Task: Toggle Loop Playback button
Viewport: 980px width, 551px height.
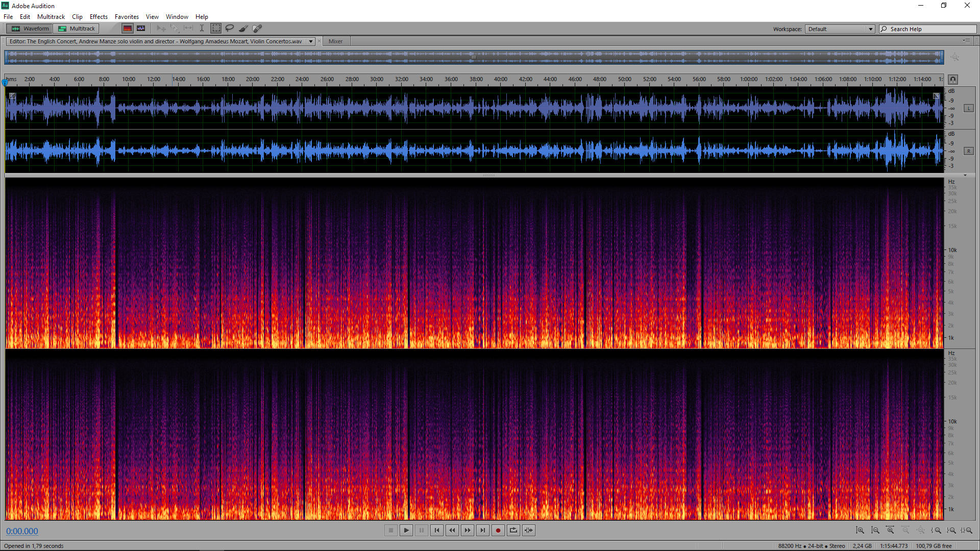Action: pyautogui.click(x=513, y=531)
